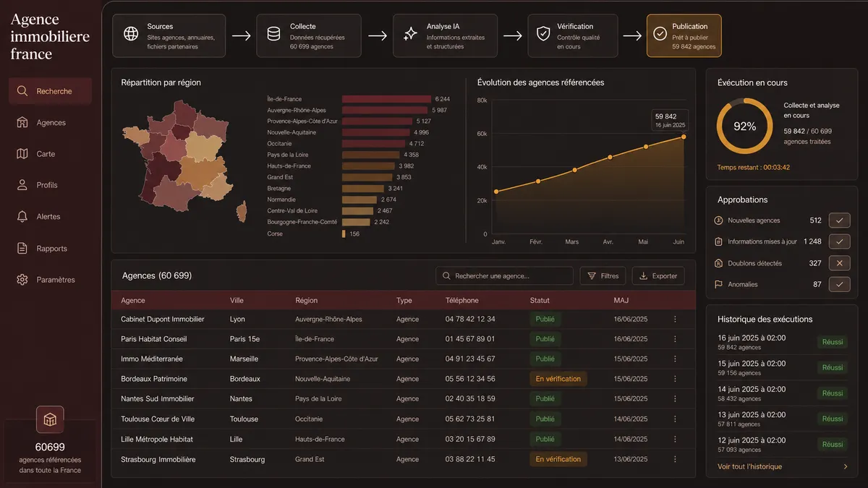Select the Publication pipeline step card
The height and width of the screenshot is (488, 868).
pos(684,35)
